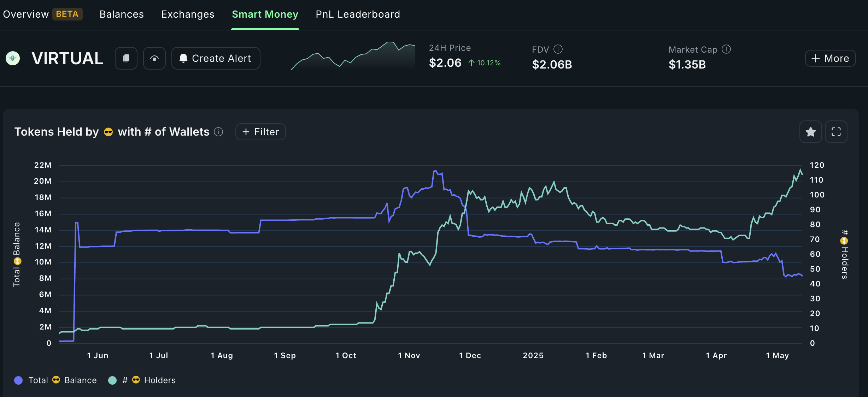Image resolution: width=868 pixels, height=397 pixels.
Task: Toggle Total Balance series in legend
Action: [63, 380]
